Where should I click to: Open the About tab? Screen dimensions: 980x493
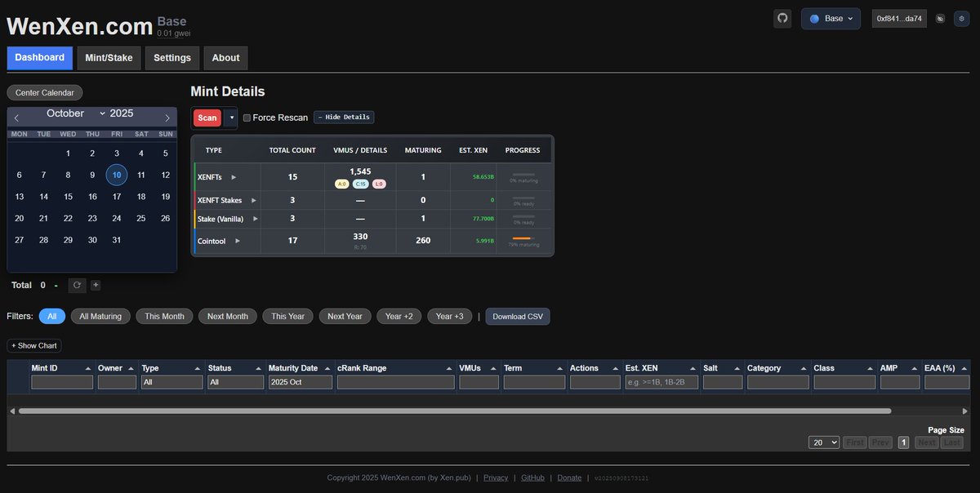225,58
